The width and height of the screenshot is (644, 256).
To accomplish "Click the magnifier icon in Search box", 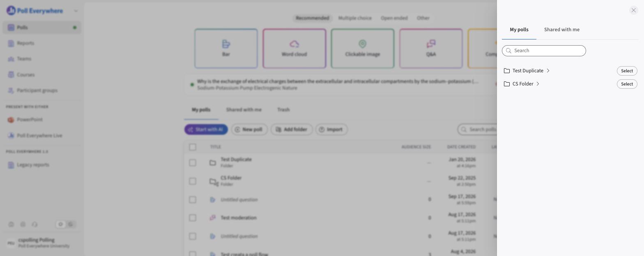I will [x=508, y=51].
